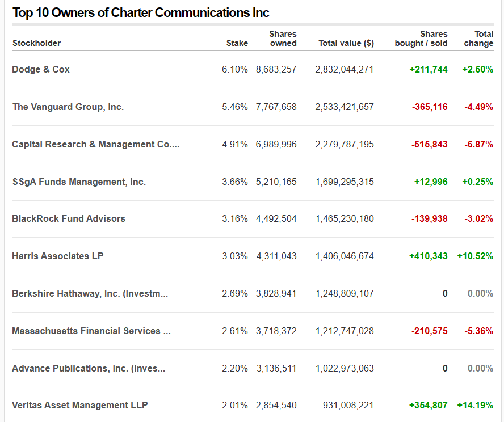This screenshot has width=504, height=422.
Task: Select the 6.10% stake value
Action: click(235, 69)
